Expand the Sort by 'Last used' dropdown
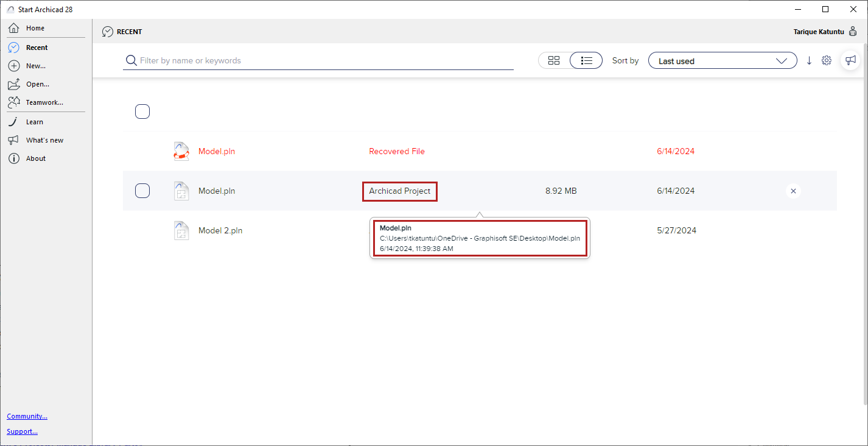868x446 pixels. [x=723, y=61]
